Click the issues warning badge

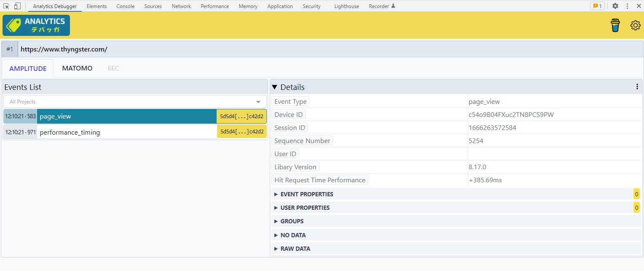tap(597, 6)
